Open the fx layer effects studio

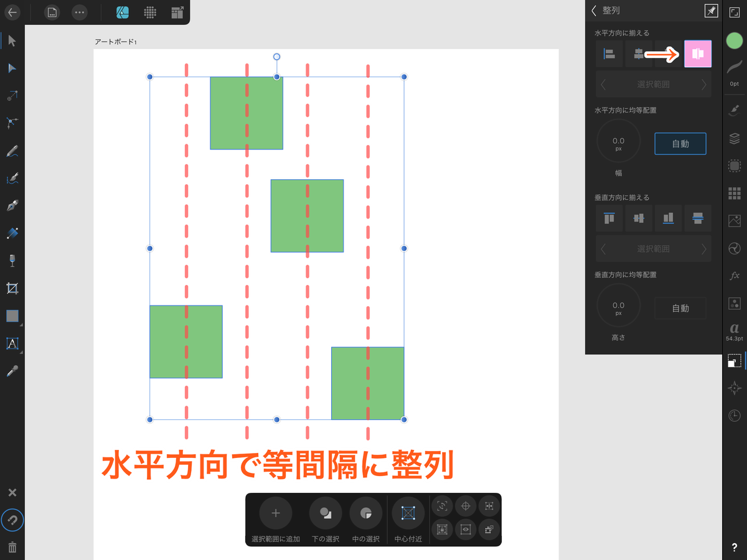(x=735, y=275)
